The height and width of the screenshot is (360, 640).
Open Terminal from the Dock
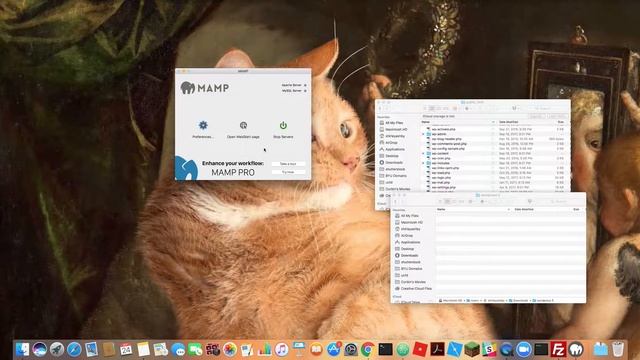pos(385,349)
